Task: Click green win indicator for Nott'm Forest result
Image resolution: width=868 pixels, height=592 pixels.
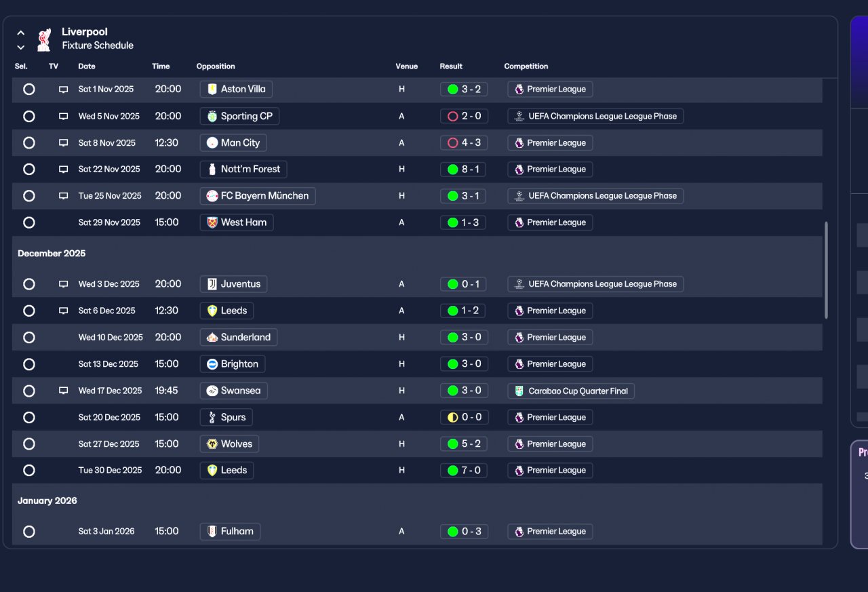Action: pos(452,170)
